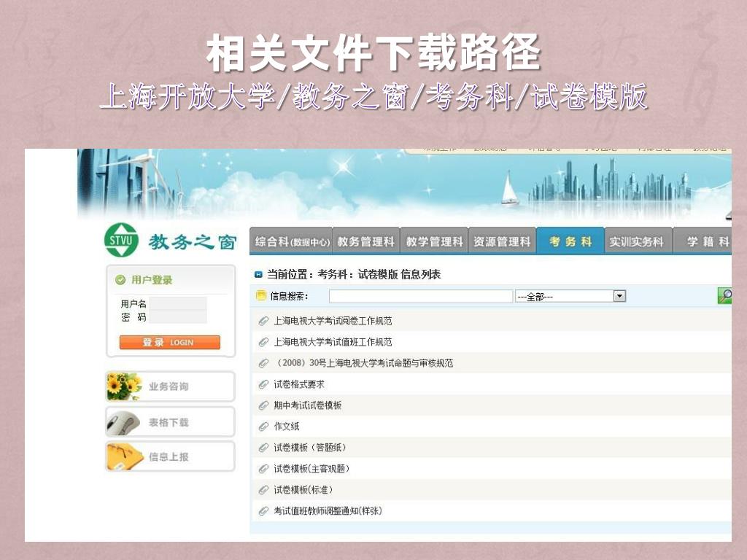The width and height of the screenshot is (747, 560).
Task: Click paperclip icon beside 上海电视大学考试阅卷工作规范
Action: point(263,321)
